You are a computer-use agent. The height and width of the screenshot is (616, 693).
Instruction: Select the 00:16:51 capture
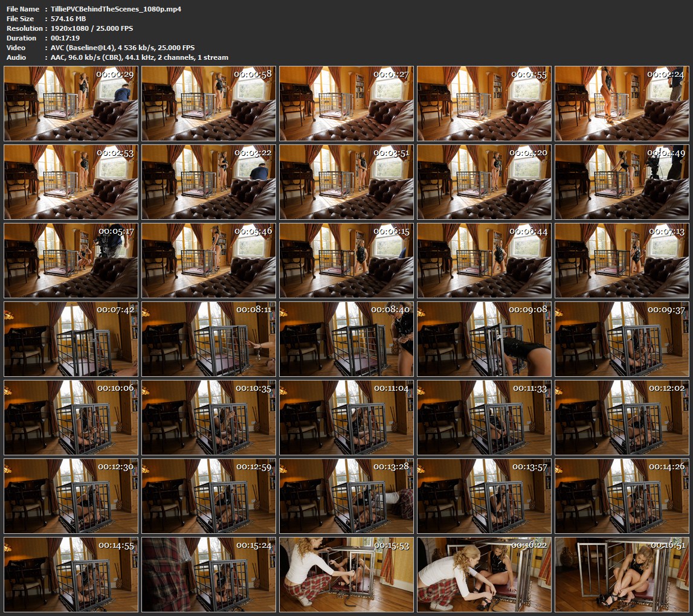click(622, 574)
